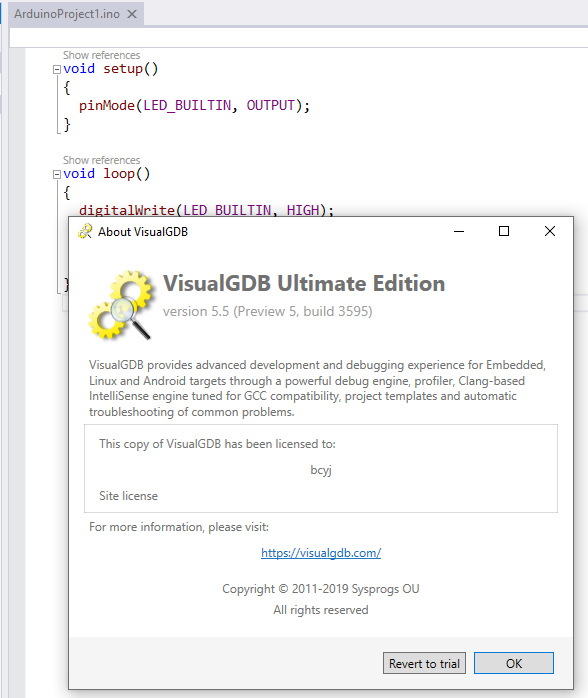The height and width of the screenshot is (698, 588).
Task: Click the About VisualGDB title bar icon
Action: [x=85, y=231]
